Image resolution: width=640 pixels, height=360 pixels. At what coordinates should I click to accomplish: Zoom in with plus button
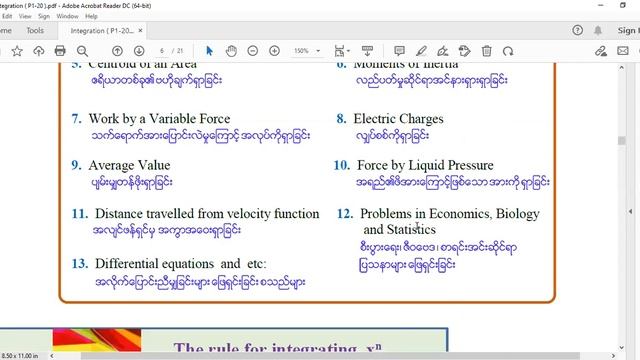click(x=275, y=51)
